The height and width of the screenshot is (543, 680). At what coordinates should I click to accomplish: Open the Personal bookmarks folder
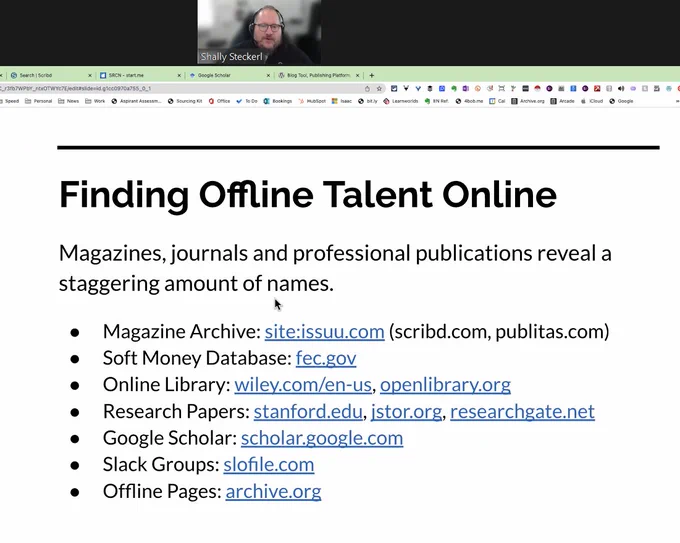point(38,101)
